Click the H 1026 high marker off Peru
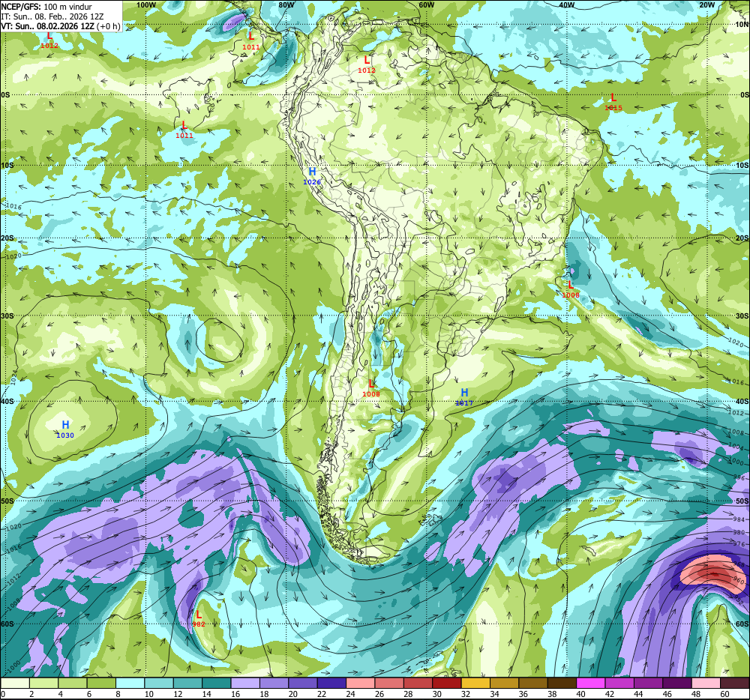The image size is (750, 700). click(312, 176)
